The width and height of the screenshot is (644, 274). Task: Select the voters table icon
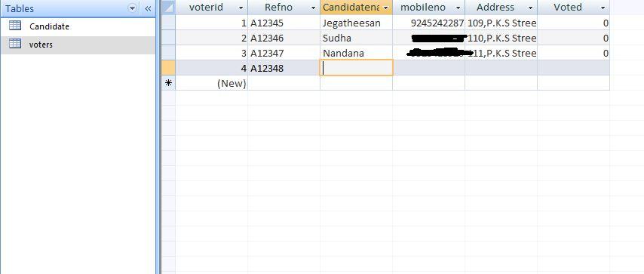(15, 44)
